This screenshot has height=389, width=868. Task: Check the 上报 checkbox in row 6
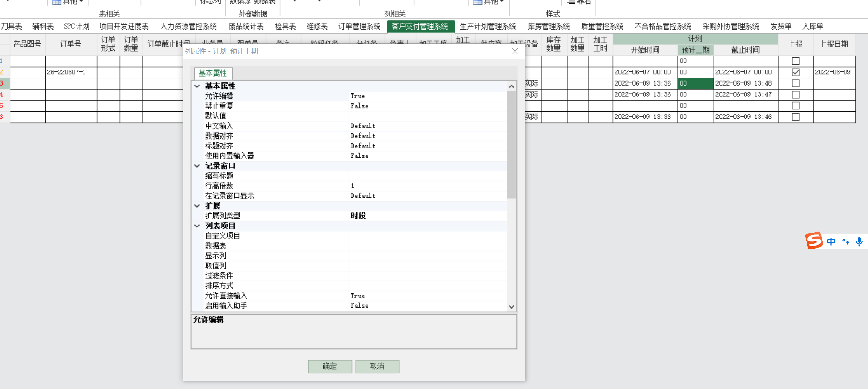796,117
